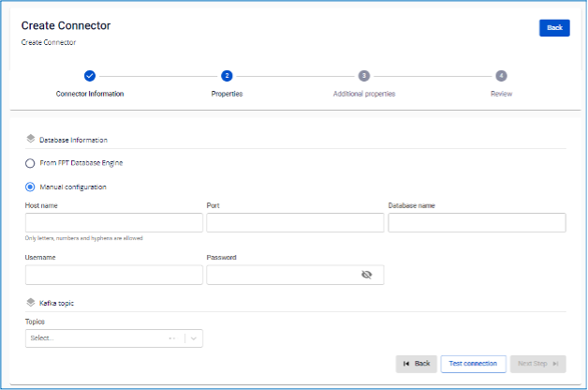Click the Test connection button
Image resolution: width=588 pixels, height=390 pixels.
tap(473, 364)
